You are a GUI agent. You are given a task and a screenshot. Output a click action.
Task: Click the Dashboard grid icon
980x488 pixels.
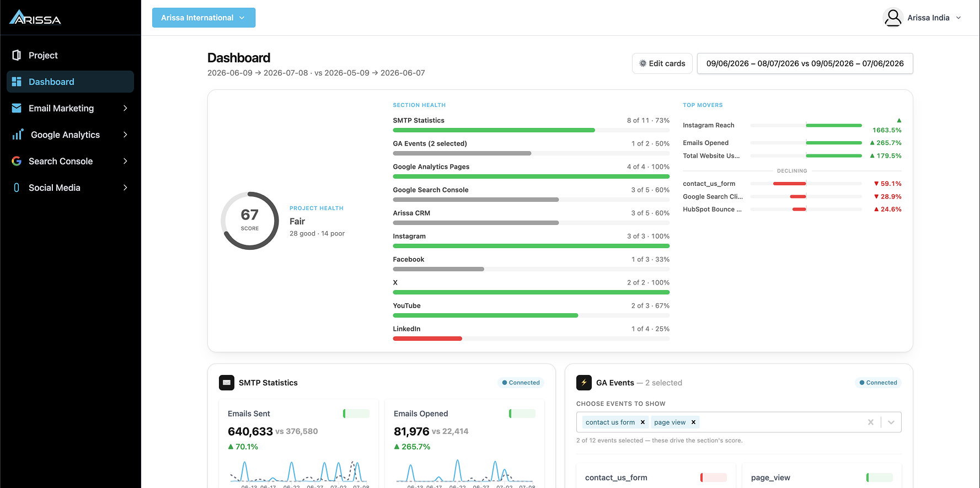(x=17, y=82)
